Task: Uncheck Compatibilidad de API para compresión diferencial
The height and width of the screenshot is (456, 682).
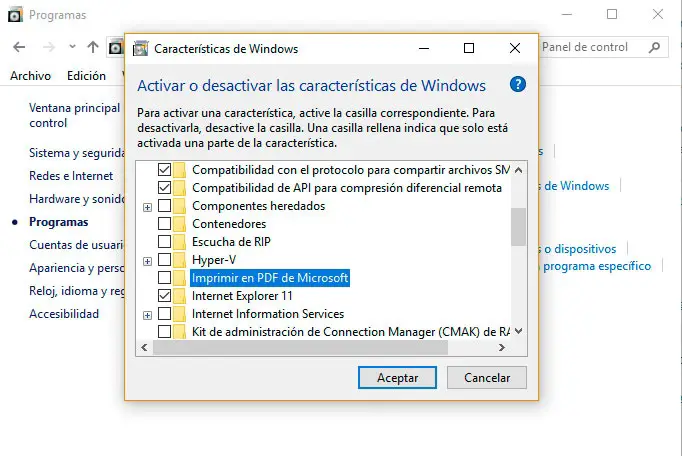Action: pos(164,188)
